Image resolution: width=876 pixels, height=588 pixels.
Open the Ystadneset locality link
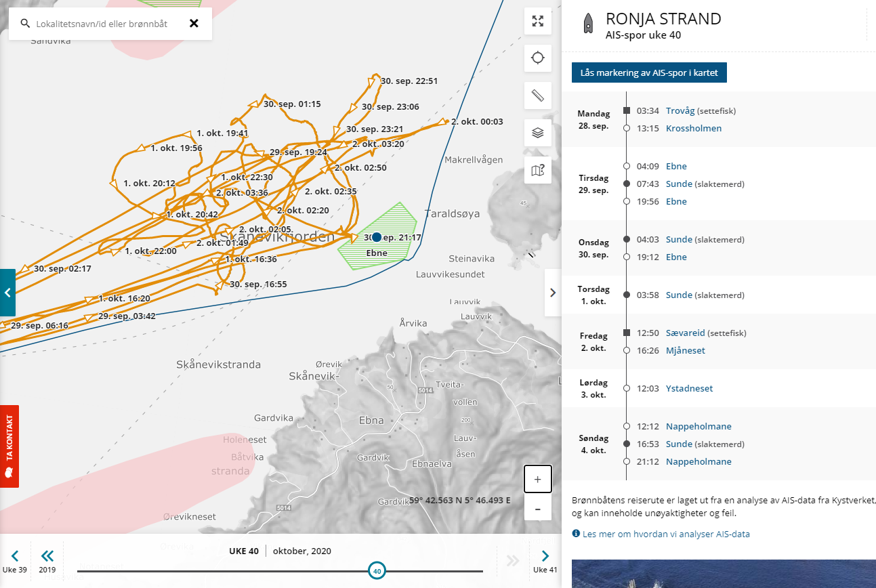(x=689, y=388)
